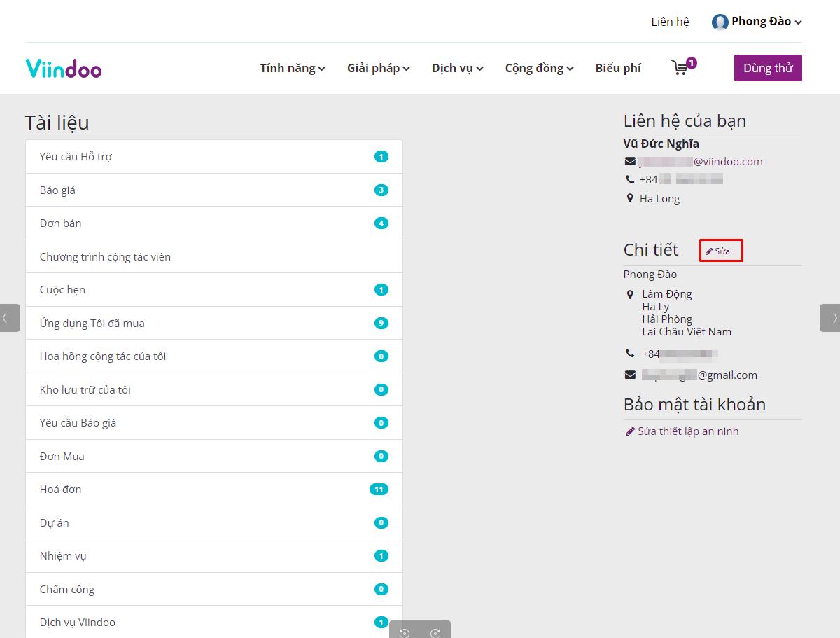This screenshot has width=840, height=638.
Task: Open the Chấm công entry
Action: (x=214, y=589)
